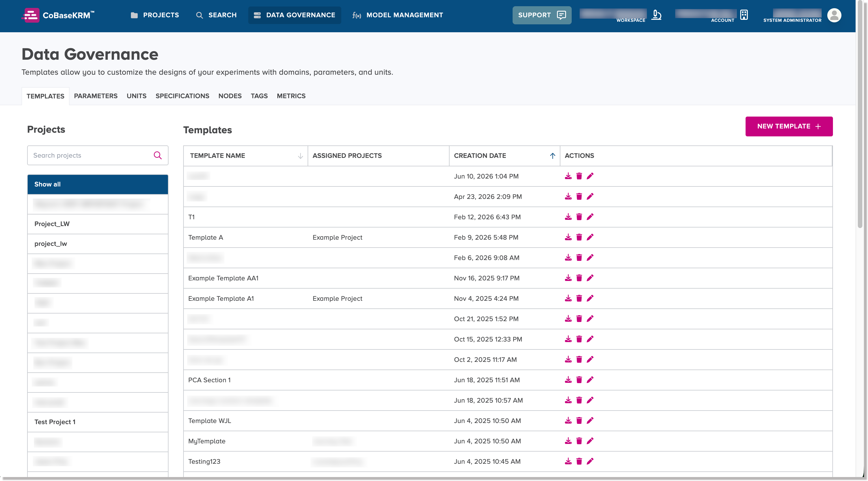Screen dimensions: 868x481
Task: Download the template created Oct 21, 2025
Action: pos(568,319)
